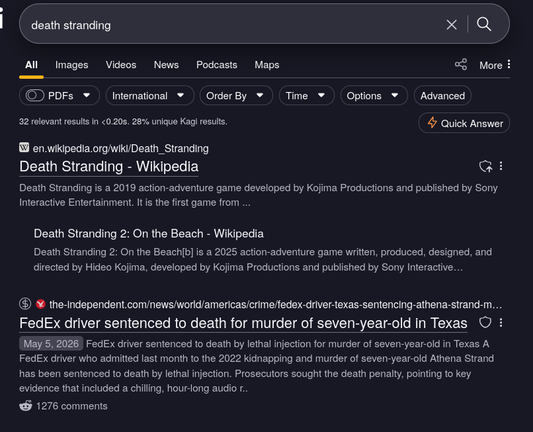Open the Videos tab
Screen dimensions: 533x432
click(x=121, y=65)
